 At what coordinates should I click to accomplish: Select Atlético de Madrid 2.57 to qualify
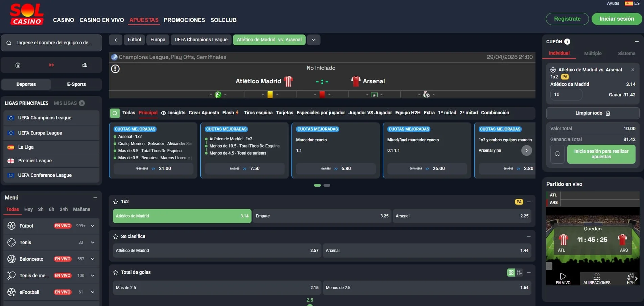[217, 251]
